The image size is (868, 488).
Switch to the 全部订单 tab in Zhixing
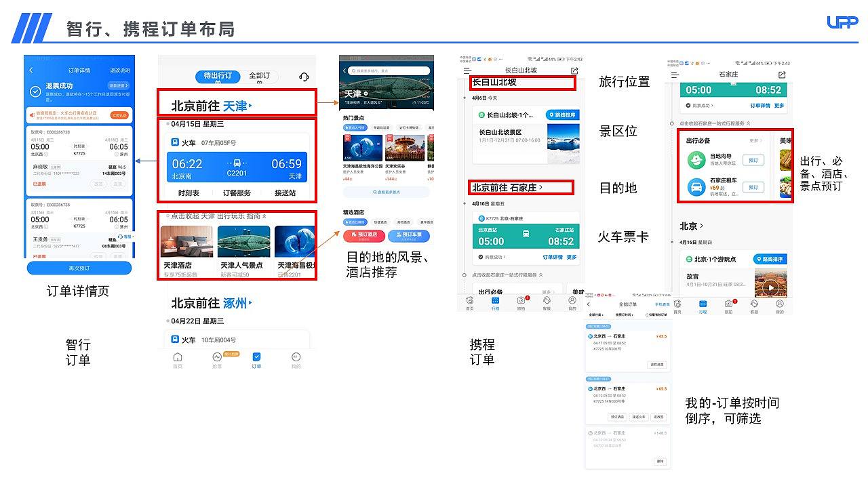pyautogui.click(x=260, y=76)
